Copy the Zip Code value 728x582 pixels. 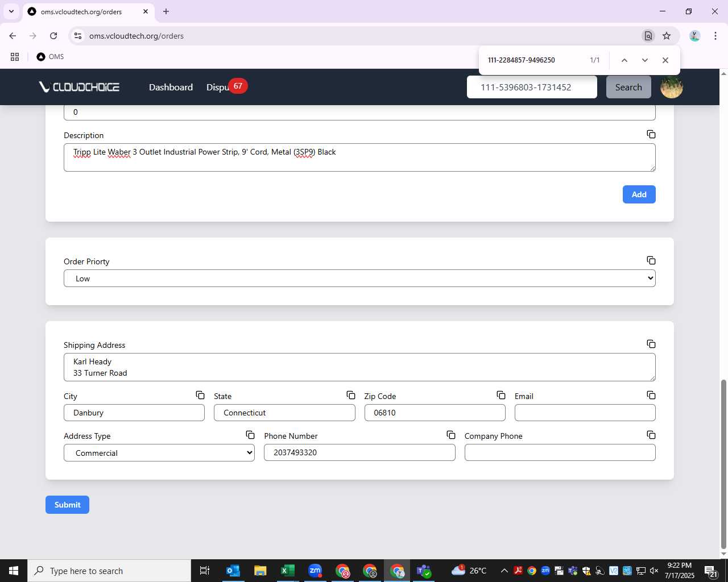501,395
